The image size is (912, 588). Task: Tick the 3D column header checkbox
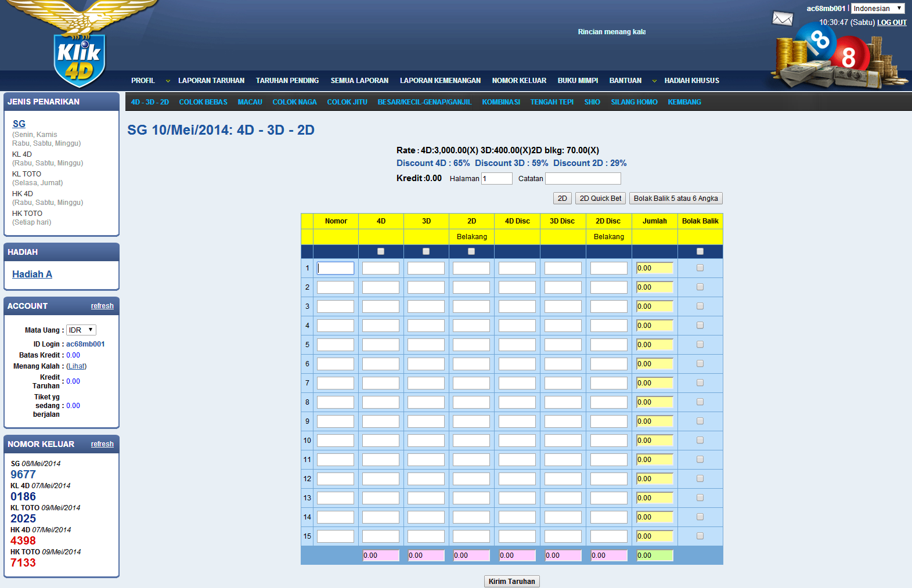pyautogui.click(x=426, y=251)
